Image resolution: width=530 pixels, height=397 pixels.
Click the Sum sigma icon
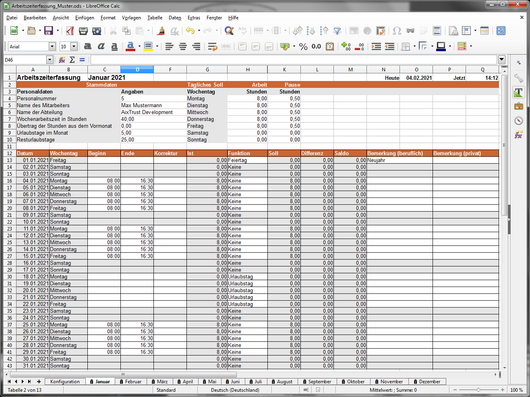(x=72, y=60)
